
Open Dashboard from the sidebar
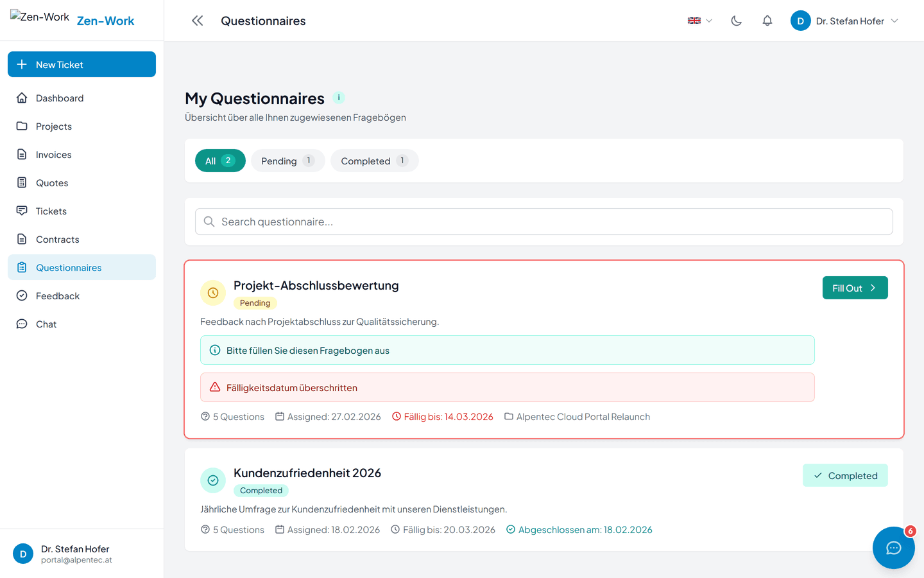pyautogui.click(x=81, y=98)
